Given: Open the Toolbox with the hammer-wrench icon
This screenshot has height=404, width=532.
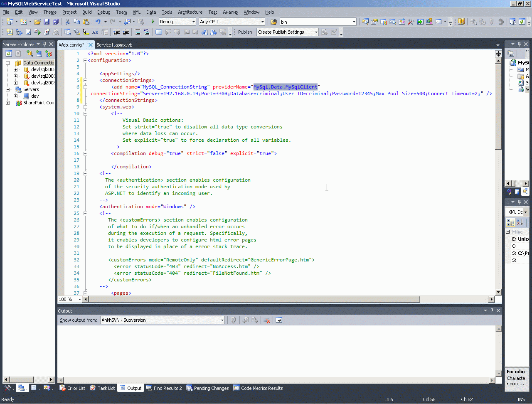Looking at the screenshot, I should coord(411,22).
